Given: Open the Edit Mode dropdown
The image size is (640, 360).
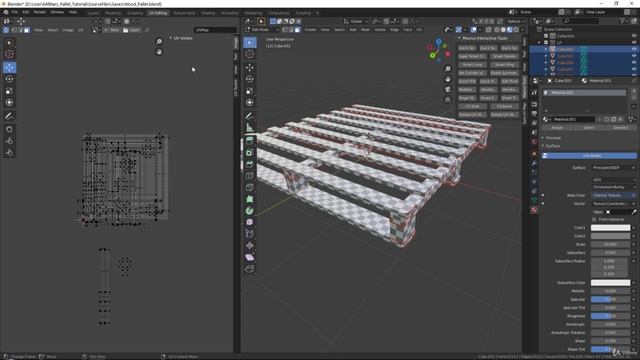Looking at the screenshot, I should pos(262,30).
